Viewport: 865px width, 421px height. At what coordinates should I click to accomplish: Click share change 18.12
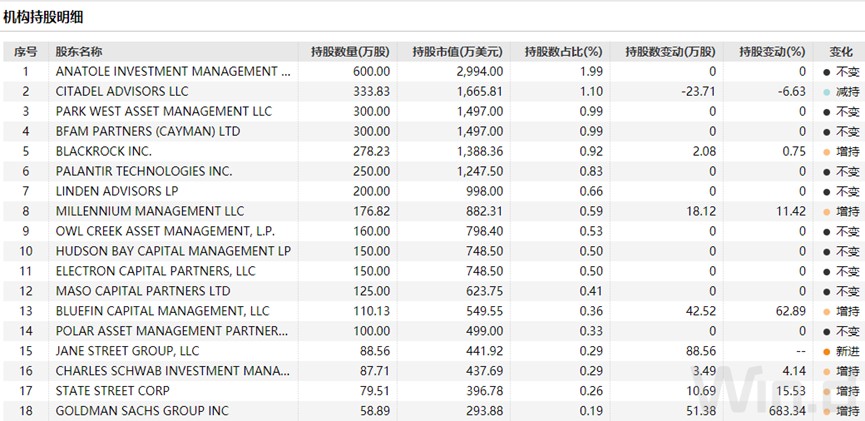701,211
